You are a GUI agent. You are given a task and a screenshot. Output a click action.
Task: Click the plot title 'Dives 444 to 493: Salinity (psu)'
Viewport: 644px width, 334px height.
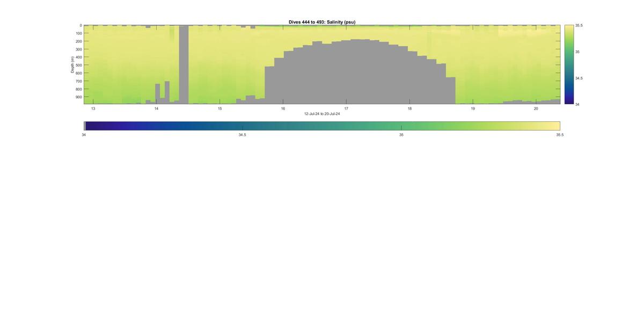click(x=322, y=22)
